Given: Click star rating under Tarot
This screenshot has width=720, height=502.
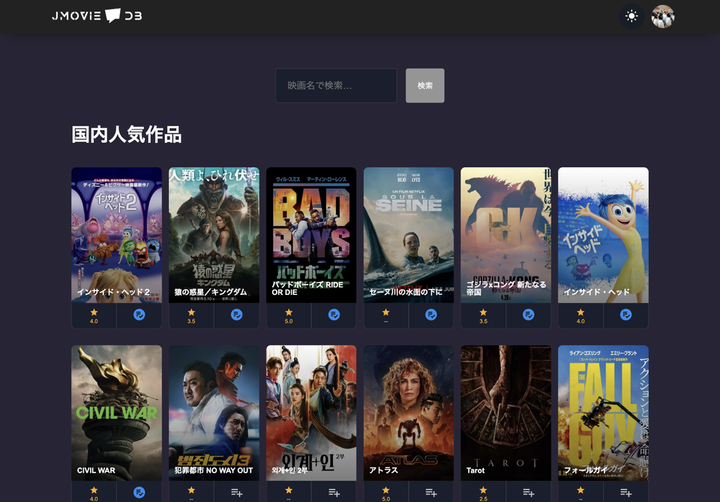Looking at the screenshot, I should coord(484,492).
